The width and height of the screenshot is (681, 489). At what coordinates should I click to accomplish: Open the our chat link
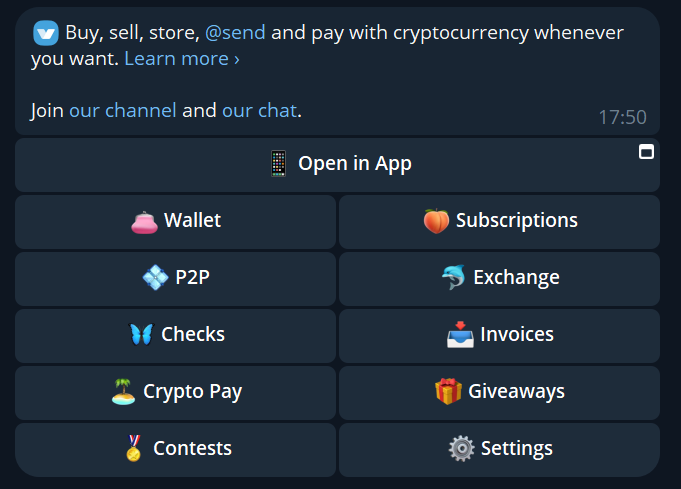pyautogui.click(x=260, y=110)
